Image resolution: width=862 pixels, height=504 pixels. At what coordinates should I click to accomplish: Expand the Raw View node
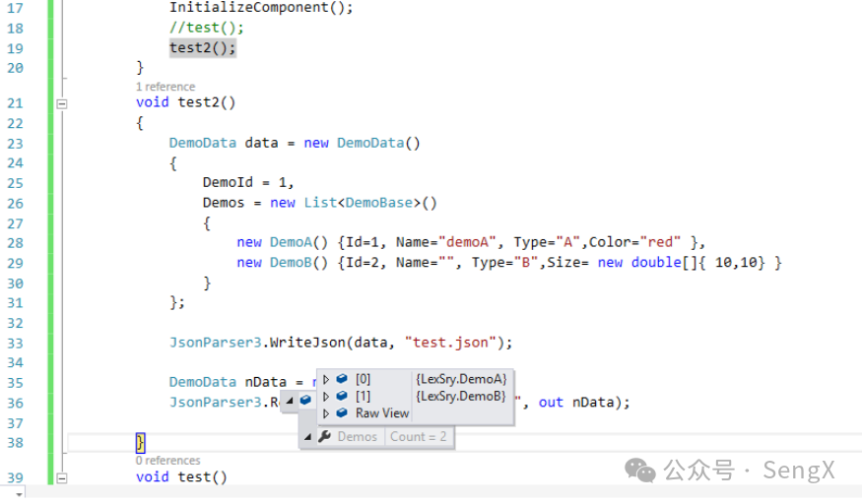[326, 413]
